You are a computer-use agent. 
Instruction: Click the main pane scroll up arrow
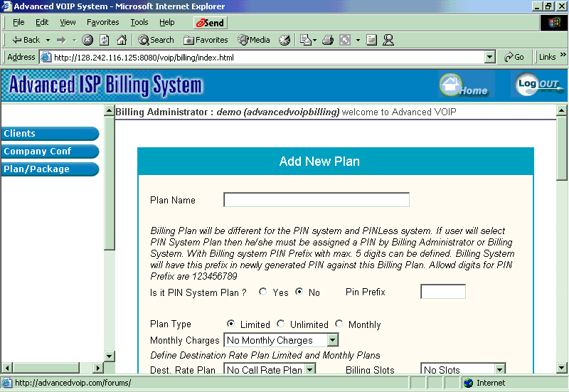coord(562,110)
